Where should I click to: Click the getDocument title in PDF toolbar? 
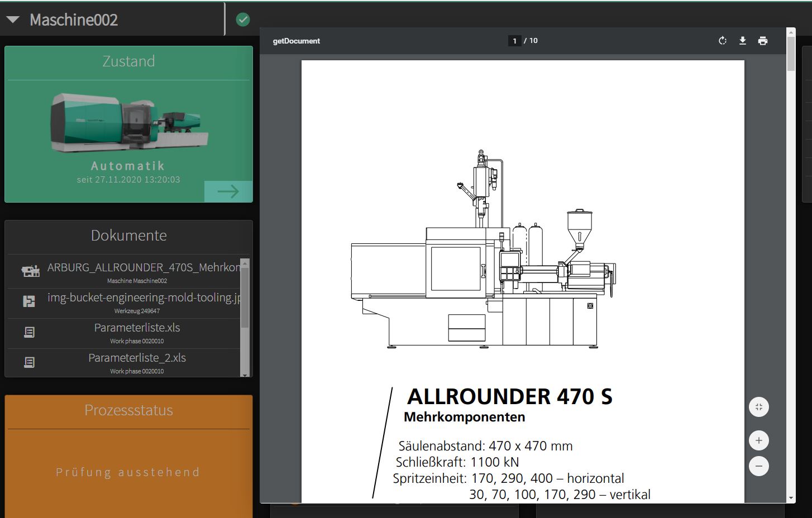pyautogui.click(x=297, y=41)
